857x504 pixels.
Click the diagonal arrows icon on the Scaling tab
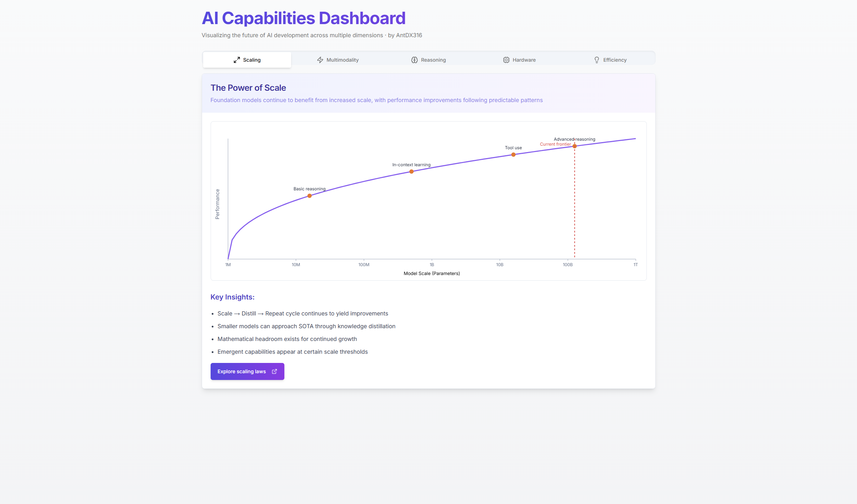pos(237,60)
